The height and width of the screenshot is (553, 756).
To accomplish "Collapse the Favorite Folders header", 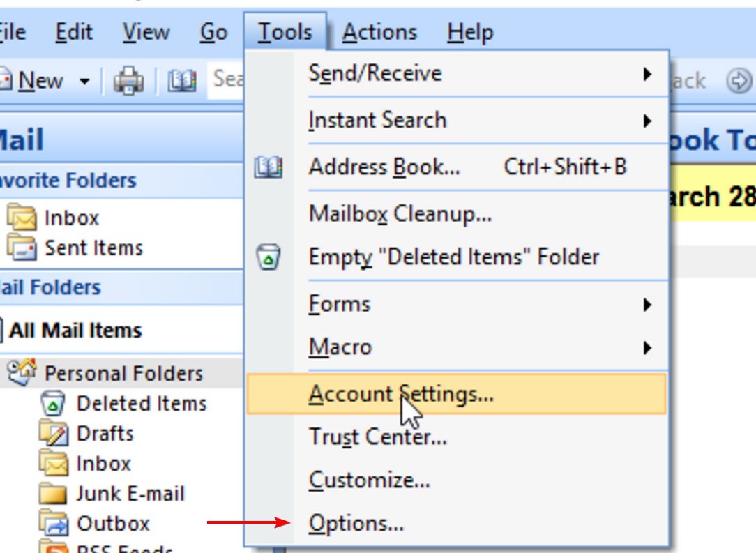I will [x=121, y=181].
